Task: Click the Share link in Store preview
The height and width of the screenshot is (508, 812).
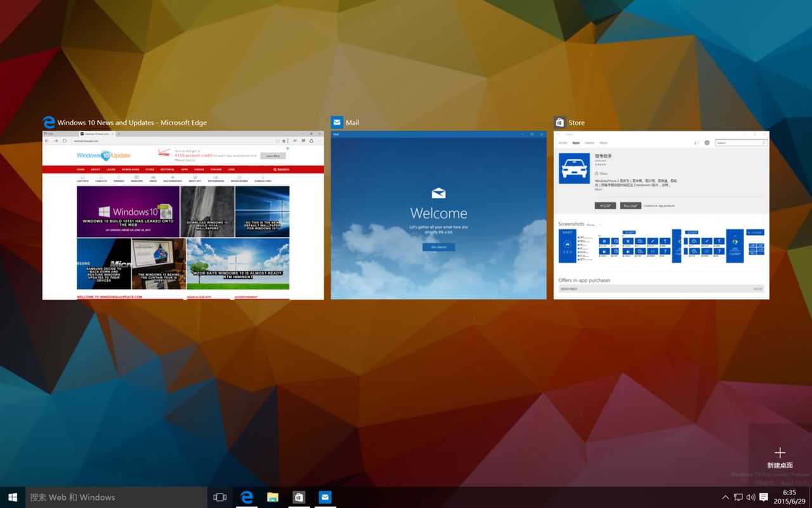Action: coord(601,173)
